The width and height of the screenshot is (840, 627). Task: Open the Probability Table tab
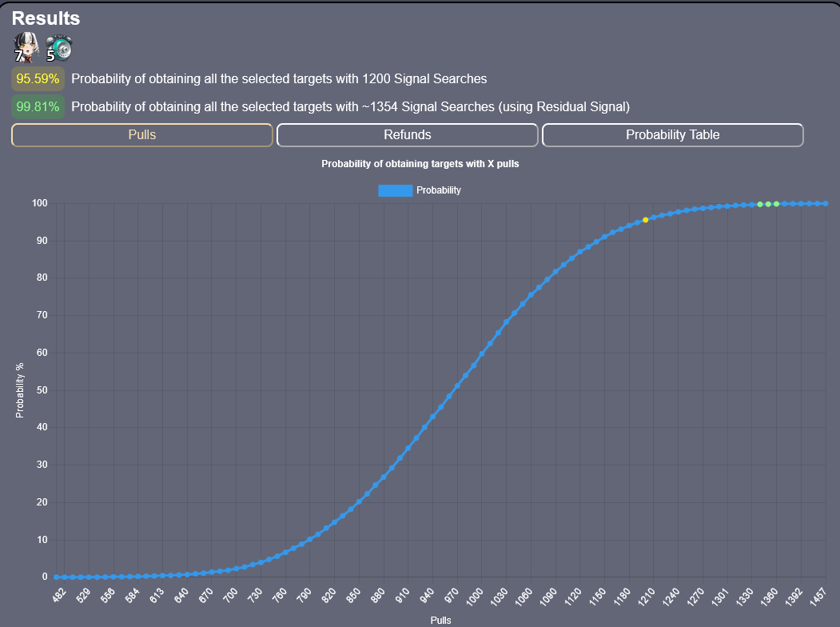coord(673,135)
